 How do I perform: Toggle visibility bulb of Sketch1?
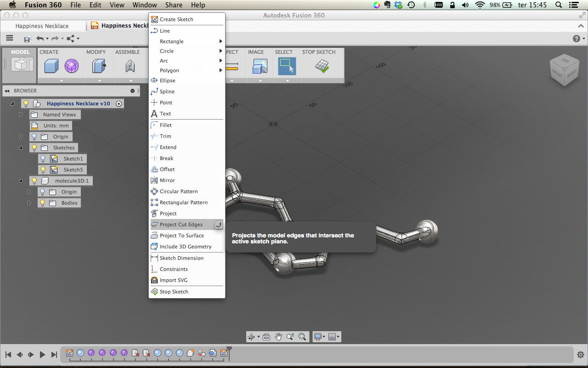tap(43, 159)
